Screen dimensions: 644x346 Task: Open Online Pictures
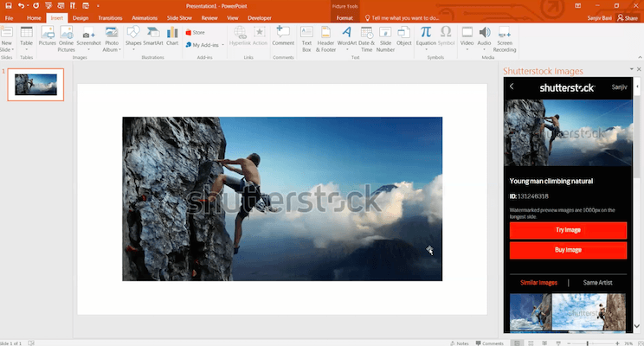tap(66, 39)
